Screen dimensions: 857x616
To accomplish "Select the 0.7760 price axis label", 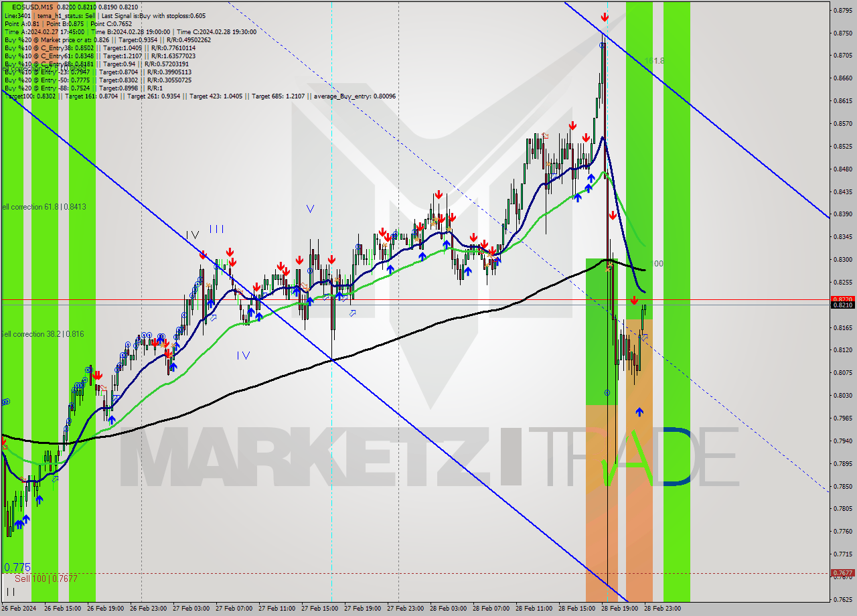I will [x=842, y=531].
